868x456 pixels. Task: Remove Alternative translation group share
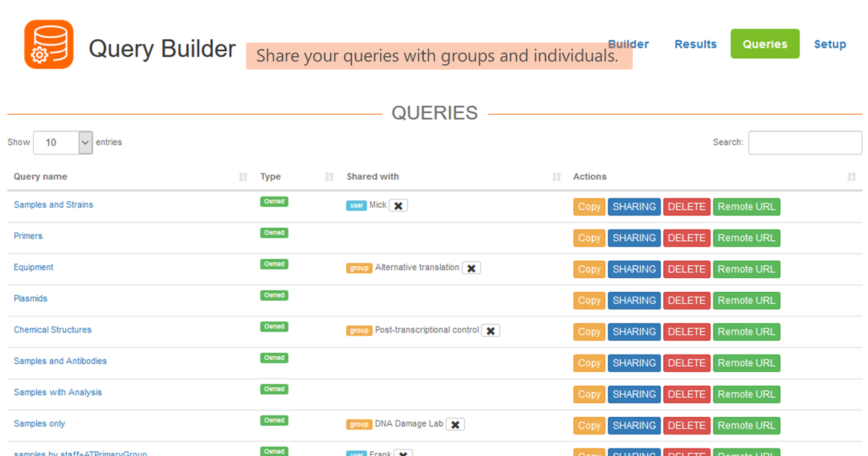pos(471,268)
